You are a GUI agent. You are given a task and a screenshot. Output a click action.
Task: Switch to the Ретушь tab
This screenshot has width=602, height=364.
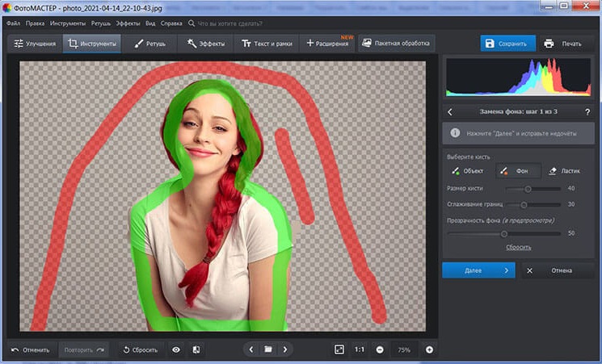(149, 44)
